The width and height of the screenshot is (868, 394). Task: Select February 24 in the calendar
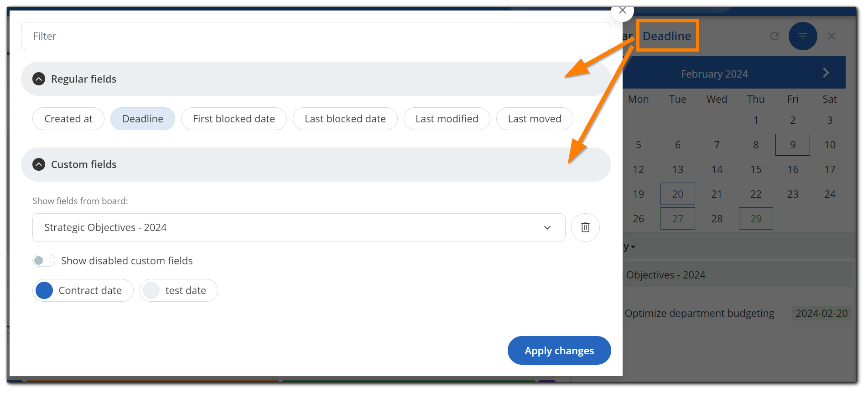(x=830, y=194)
